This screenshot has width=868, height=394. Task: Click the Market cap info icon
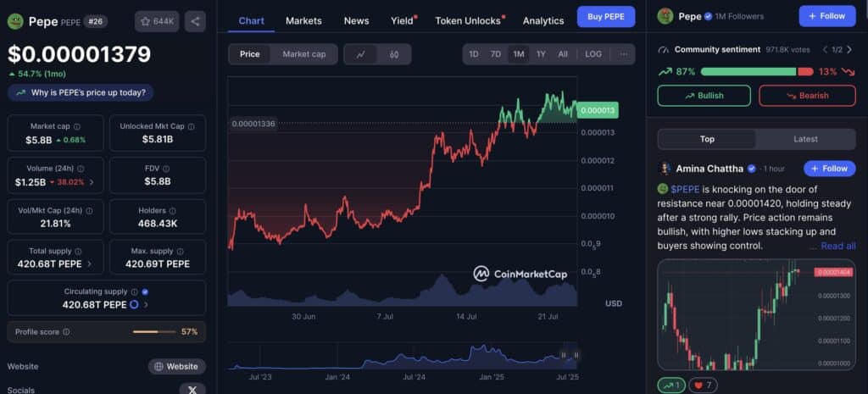[77, 127]
